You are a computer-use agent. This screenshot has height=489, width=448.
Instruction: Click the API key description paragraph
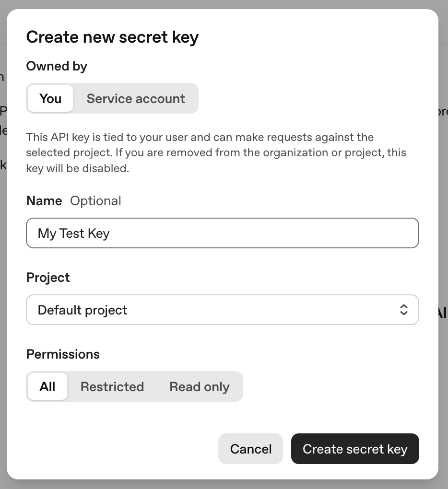click(x=216, y=153)
